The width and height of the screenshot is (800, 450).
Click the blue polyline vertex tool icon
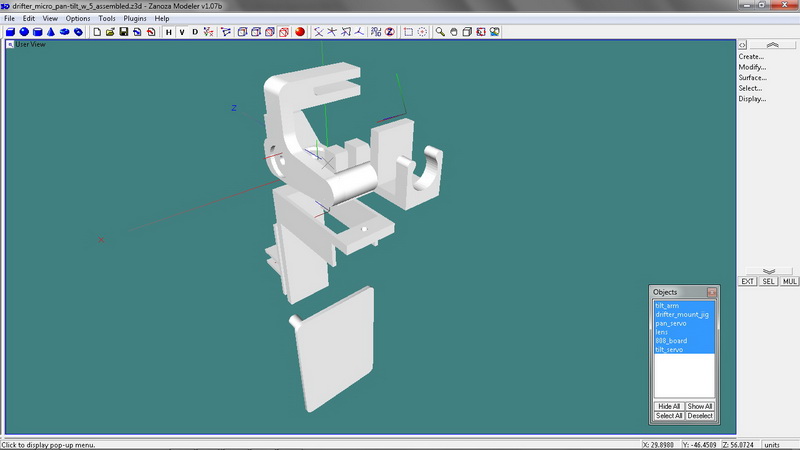pos(226,32)
